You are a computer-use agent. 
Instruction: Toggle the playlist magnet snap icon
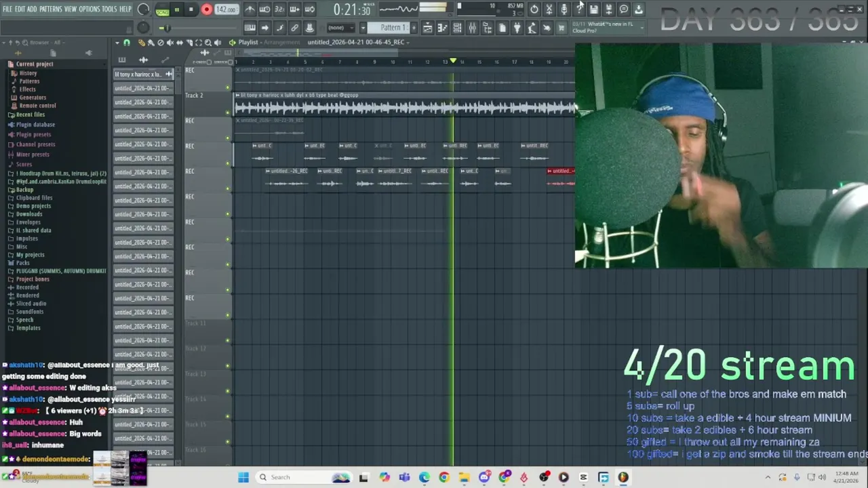(126, 43)
